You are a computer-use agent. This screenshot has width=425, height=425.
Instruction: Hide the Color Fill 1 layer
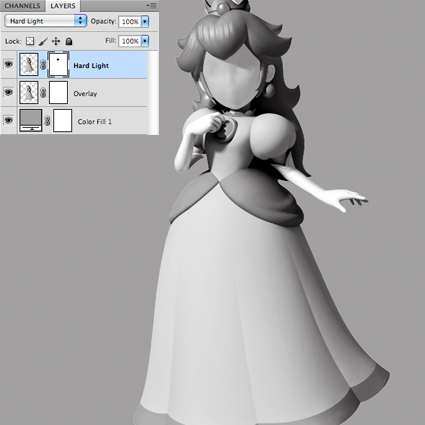pyautogui.click(x=8, y=120)
